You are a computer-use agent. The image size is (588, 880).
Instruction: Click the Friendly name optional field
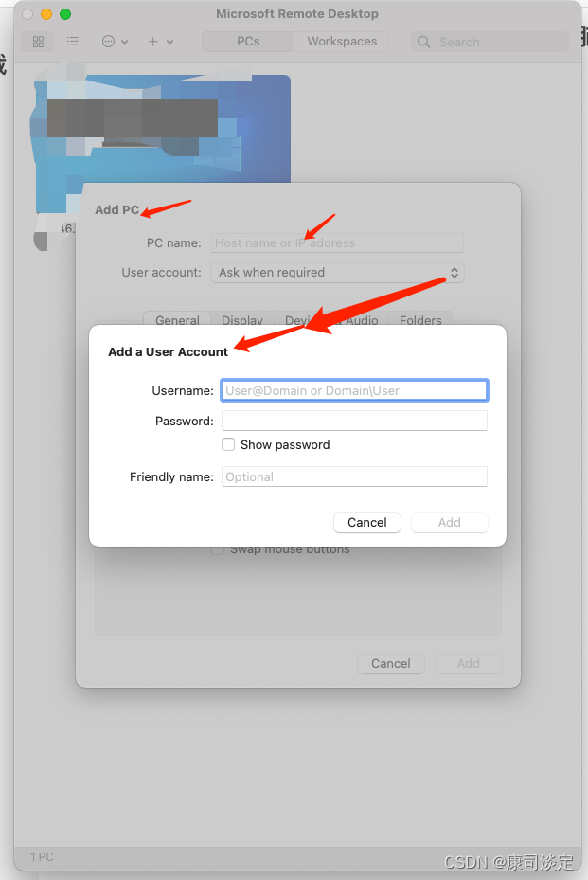(x=354, y=476)
